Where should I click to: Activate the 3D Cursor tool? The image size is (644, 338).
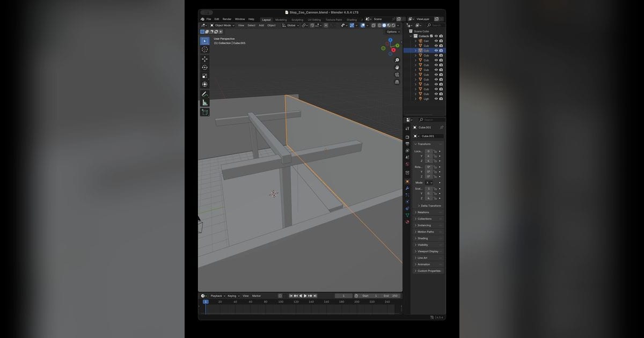pyautogui.click(x=204, y=49)
